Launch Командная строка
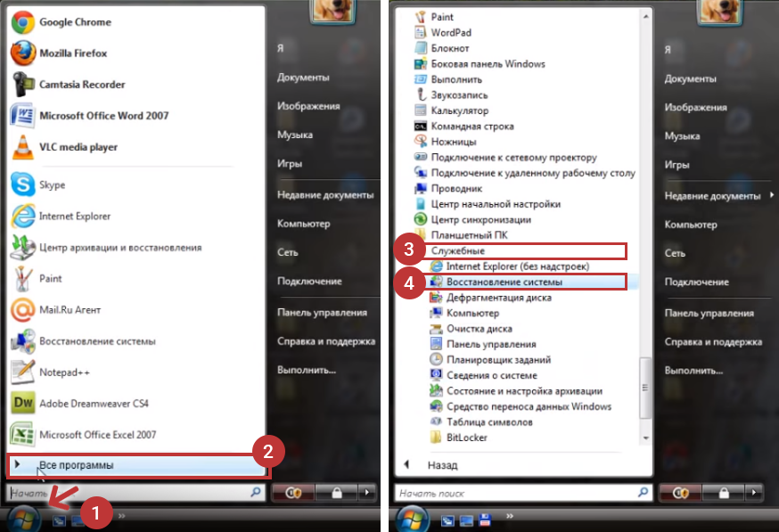779x532 pixels. pos(464,127)
